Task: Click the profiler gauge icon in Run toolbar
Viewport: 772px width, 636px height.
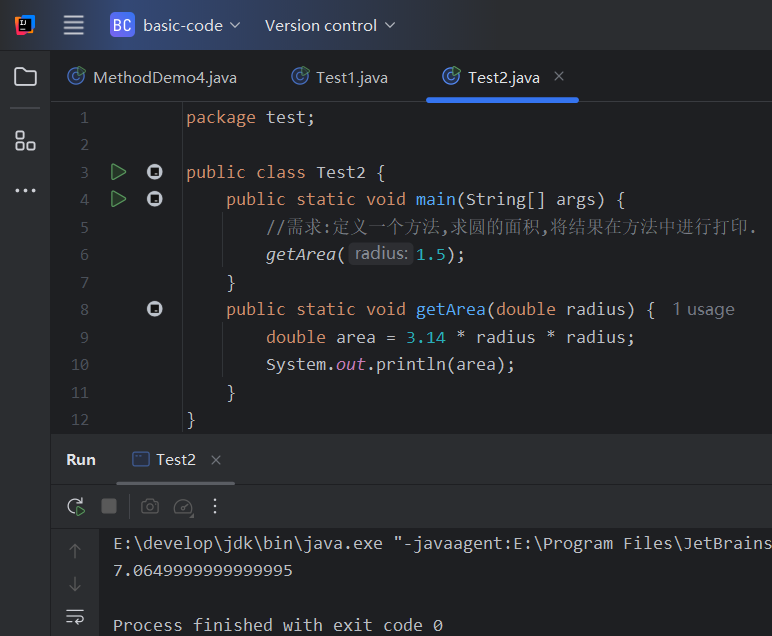Action: coord(183,507)
